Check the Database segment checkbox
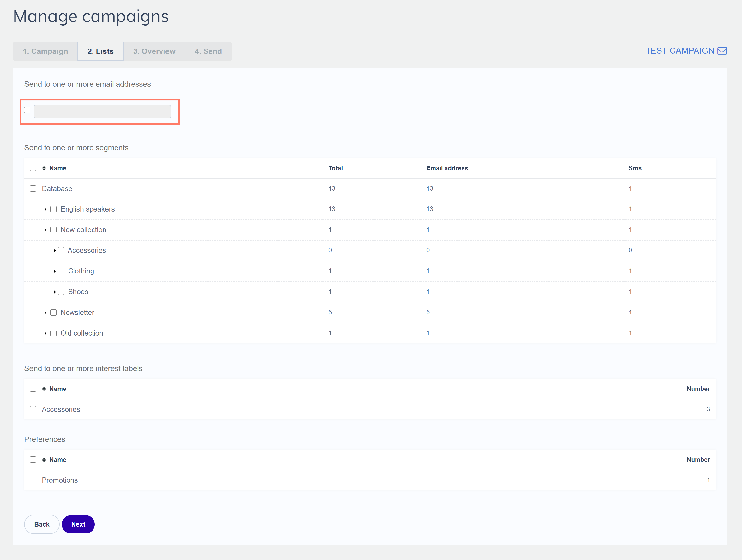The height and width of the screenshot is (560, 742). [33, 189]
